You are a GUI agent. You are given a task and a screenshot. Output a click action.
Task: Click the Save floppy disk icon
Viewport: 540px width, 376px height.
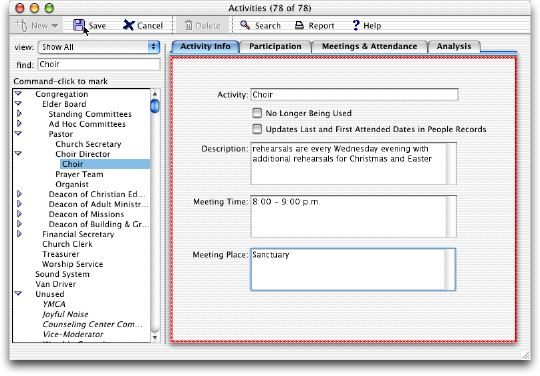pos(79,25)
